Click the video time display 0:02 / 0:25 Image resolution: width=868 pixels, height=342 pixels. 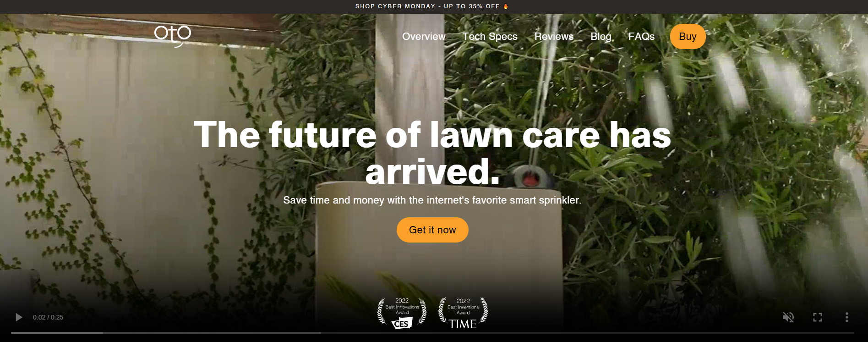pyautogui.click(x=48, y=317)
